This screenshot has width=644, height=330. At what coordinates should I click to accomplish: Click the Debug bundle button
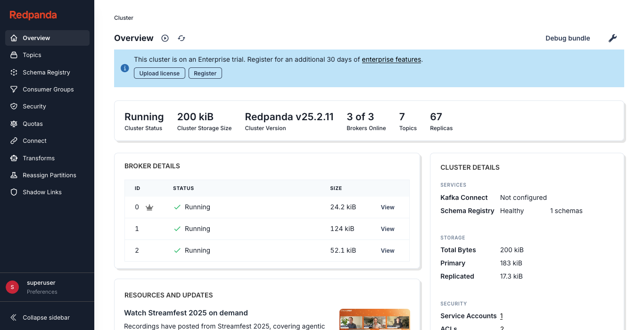pyautogui.click(x=568, y=38)
